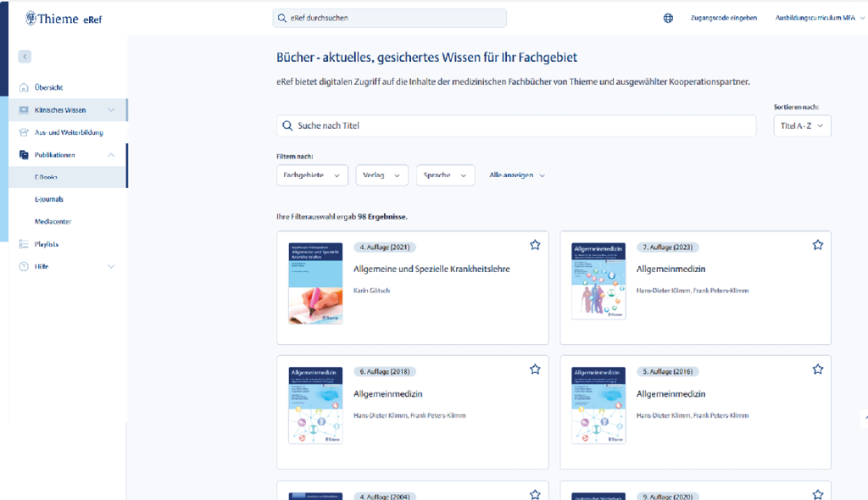868x500 pixels.
Task: Open the Sortieren nach Titel A-Z dropdown
Action: (x=802, y=125)
